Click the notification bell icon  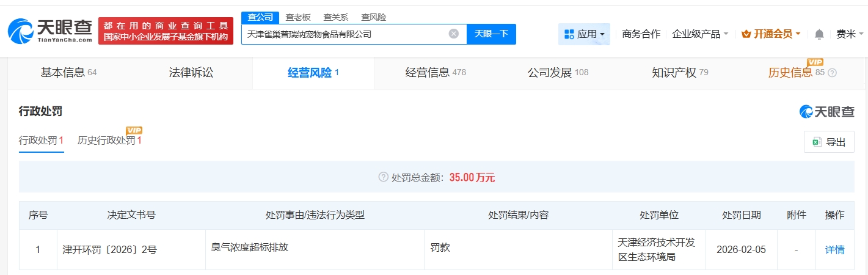coord(819,34)
